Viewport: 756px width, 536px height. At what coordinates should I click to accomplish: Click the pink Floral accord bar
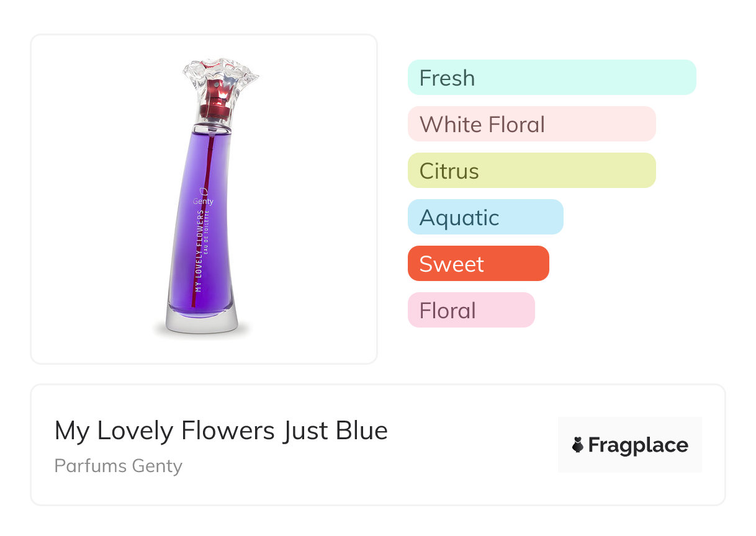point(471,310)
